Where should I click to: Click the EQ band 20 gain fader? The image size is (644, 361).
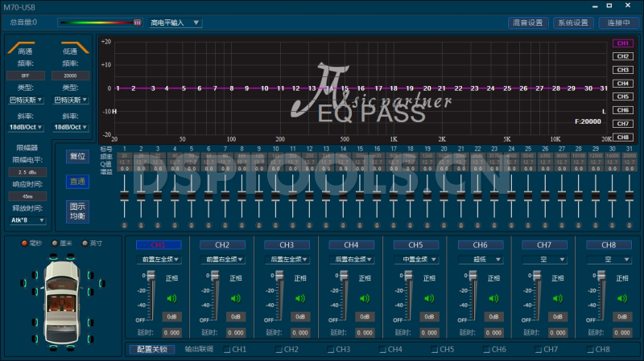[x=444, y=195]
